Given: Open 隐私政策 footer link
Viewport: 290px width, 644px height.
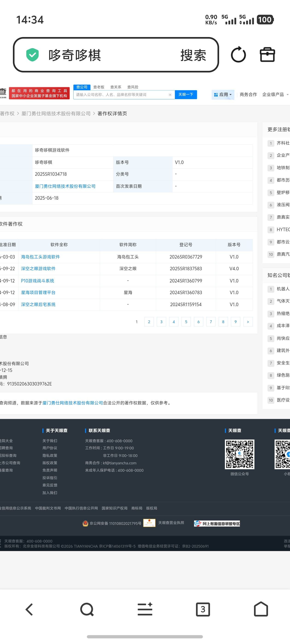Looking at the screenshot, I should 50,455.
